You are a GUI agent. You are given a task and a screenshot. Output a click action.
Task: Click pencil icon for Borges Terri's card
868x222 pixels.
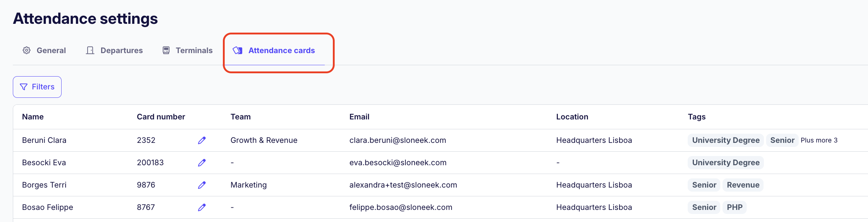(x=202, y=185)
